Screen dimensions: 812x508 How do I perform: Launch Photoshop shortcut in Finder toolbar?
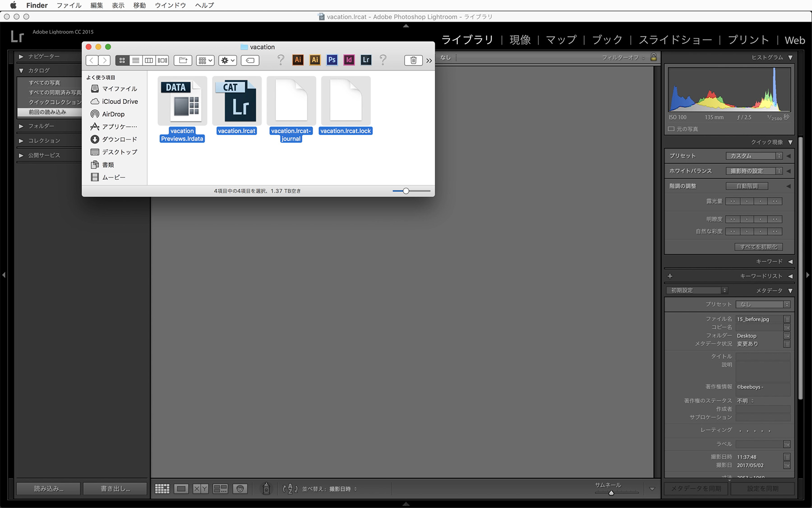(x=332, y=60)
